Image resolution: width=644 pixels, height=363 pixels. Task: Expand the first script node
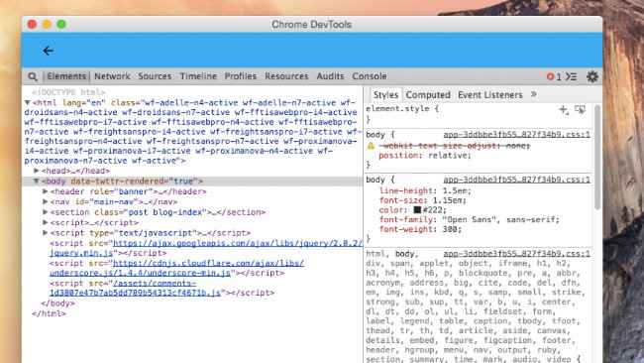point(46,222)
